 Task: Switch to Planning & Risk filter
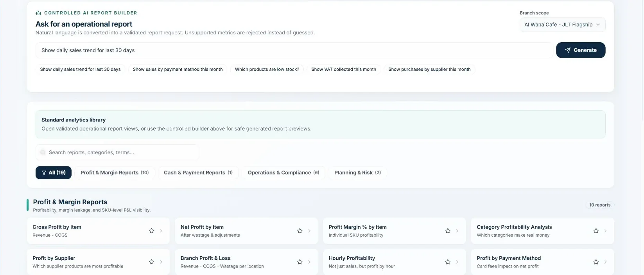[357, 173]
